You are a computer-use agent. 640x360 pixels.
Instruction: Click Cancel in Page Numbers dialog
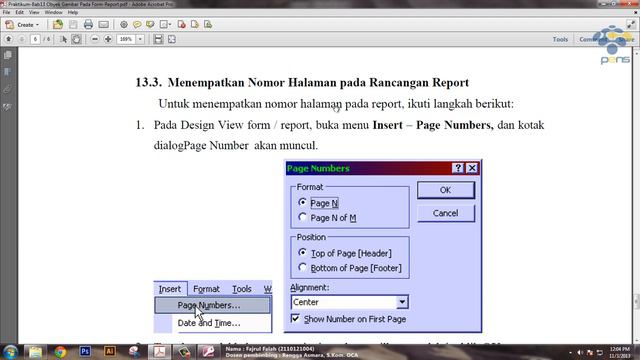pos(446,213)
